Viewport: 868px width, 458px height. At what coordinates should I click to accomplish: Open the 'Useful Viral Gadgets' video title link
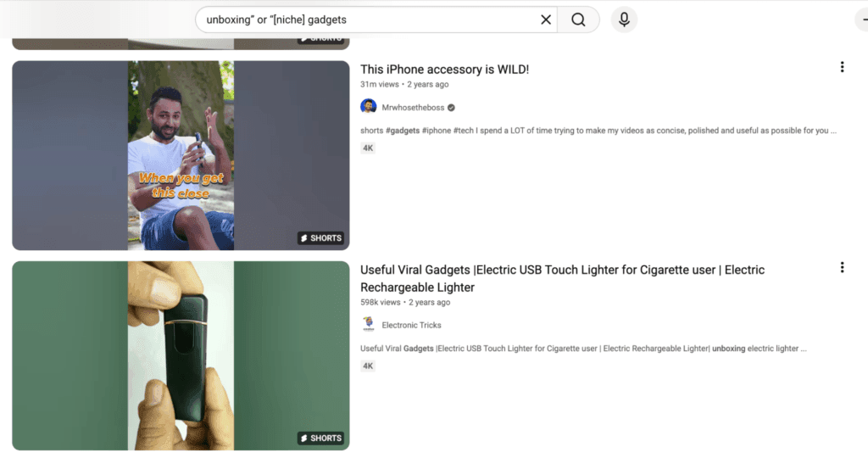(563, 278)
